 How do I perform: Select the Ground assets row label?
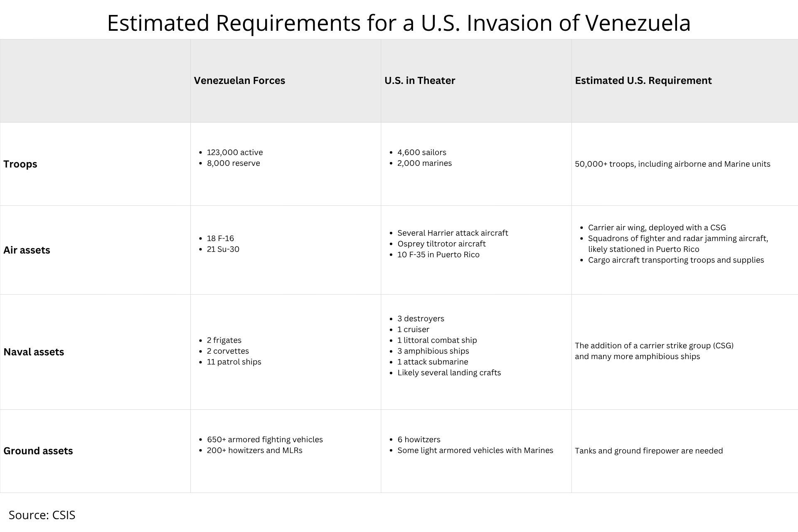tap(38, 451)
